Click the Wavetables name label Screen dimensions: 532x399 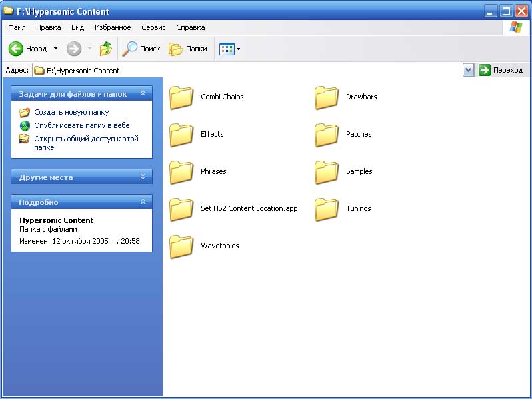point(220,246)
